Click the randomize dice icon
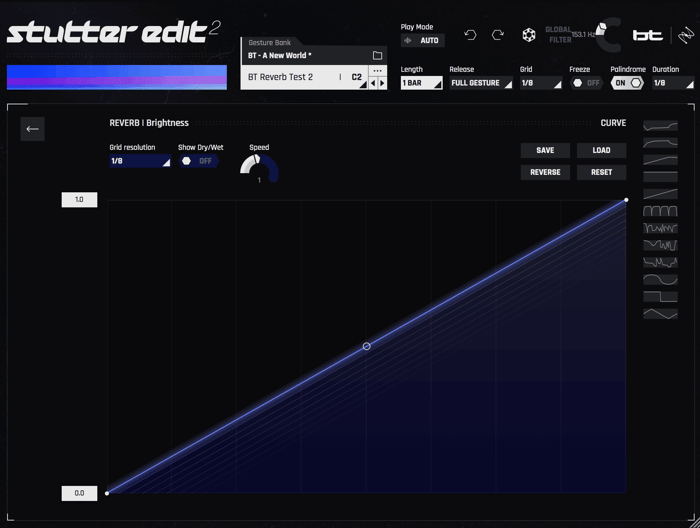Screen dimensions: 700x528 (529, 35)
